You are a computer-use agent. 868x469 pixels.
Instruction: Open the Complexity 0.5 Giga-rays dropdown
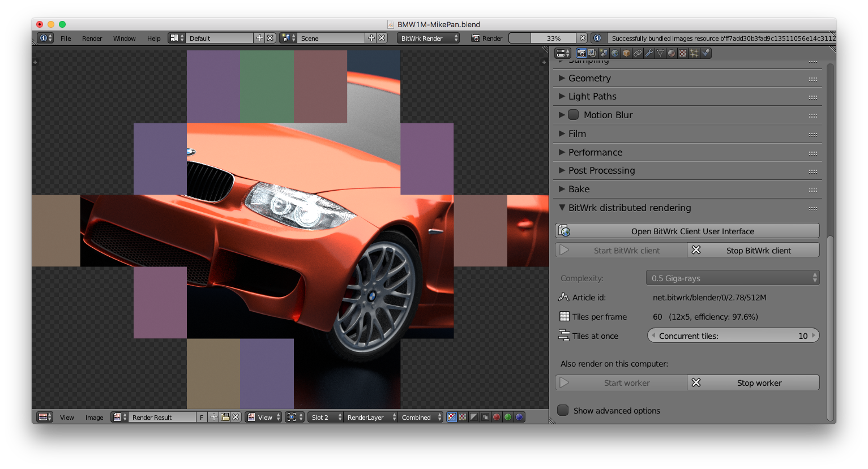[x=733, y=278]
